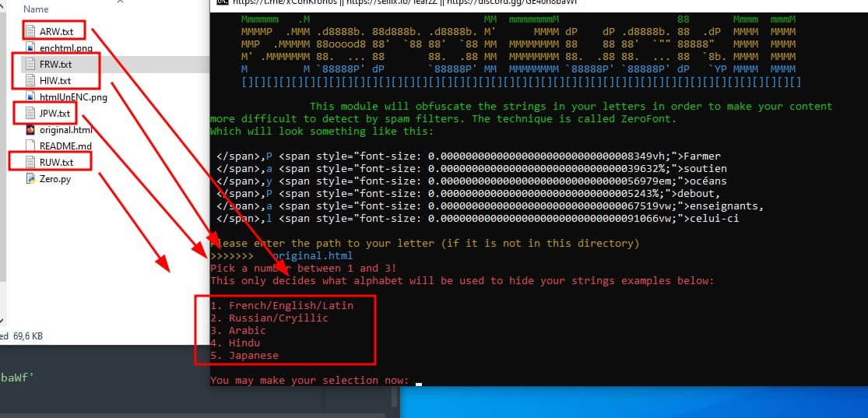Click the Zero.py Python script icon
Image resolution: width=868 pixels, height=418 pixels.
[31, 178]
